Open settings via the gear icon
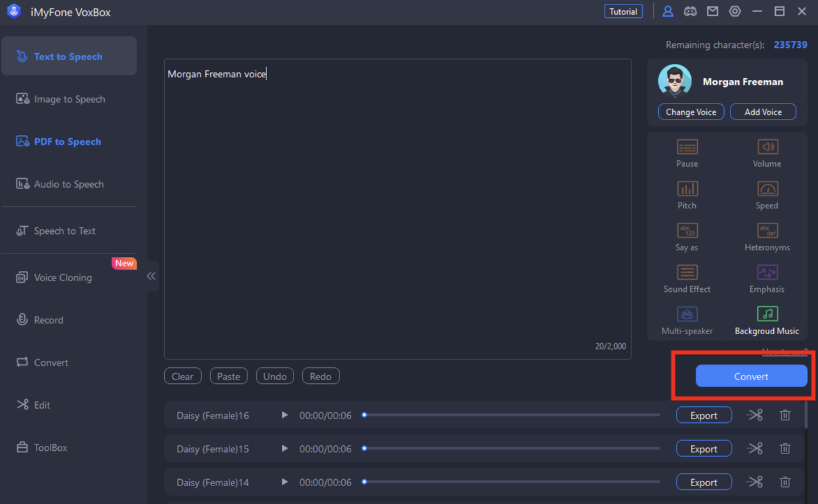The image size is (818, 504). pos(734,11)
